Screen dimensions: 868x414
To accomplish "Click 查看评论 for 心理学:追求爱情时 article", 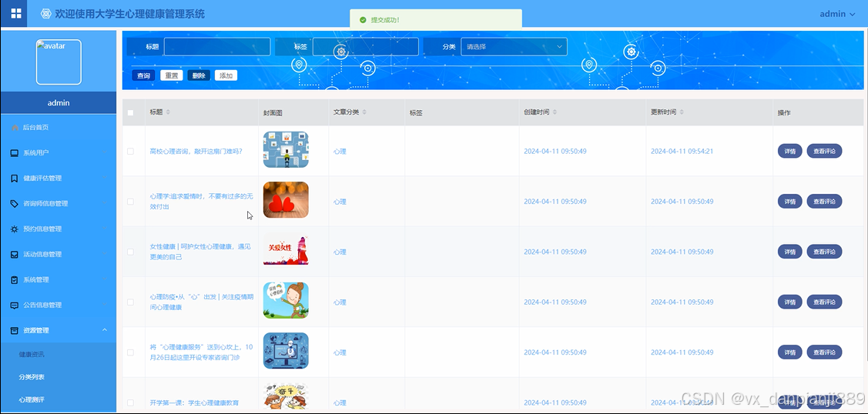I will [x=824, y=201].
